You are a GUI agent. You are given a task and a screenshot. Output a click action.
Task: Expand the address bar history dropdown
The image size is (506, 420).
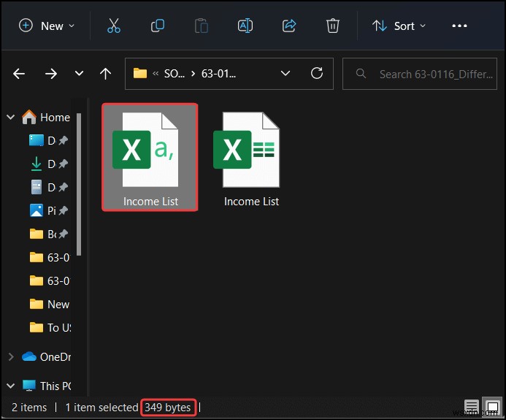[x=285, y=74]
